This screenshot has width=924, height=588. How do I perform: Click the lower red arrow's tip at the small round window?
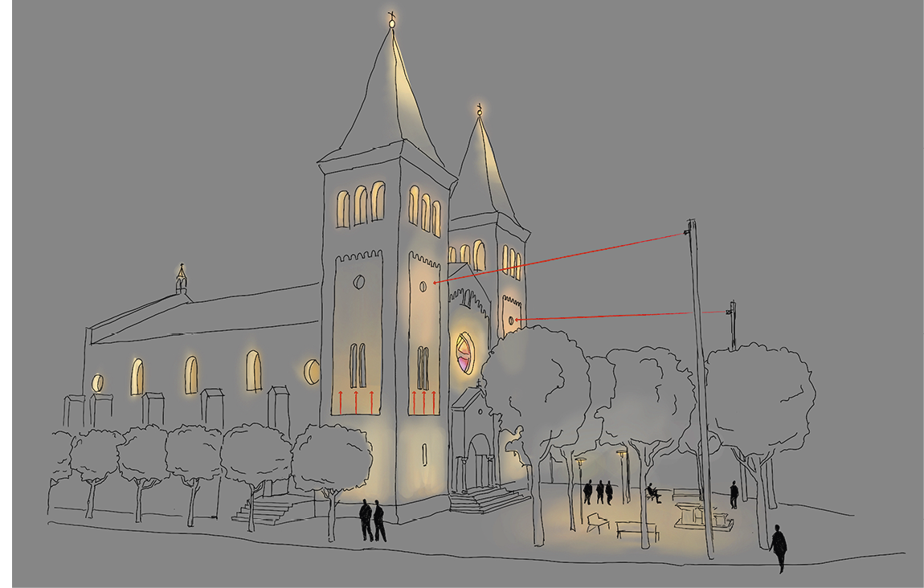516,320
